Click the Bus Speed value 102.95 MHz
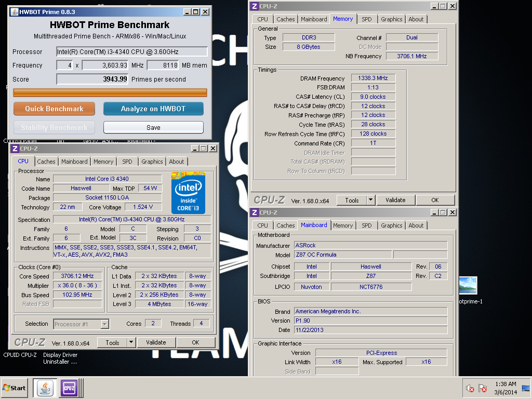 [77, 295]
